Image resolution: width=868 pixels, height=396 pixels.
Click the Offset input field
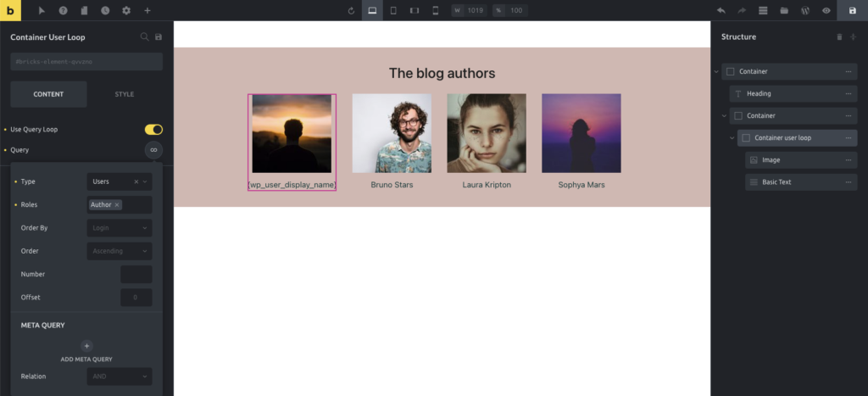(x=136, y=297)
